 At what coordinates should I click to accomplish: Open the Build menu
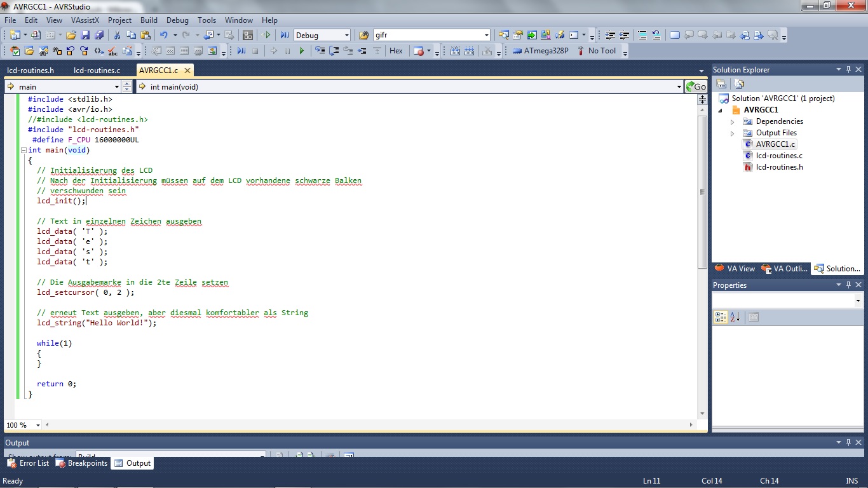point(149,20)
